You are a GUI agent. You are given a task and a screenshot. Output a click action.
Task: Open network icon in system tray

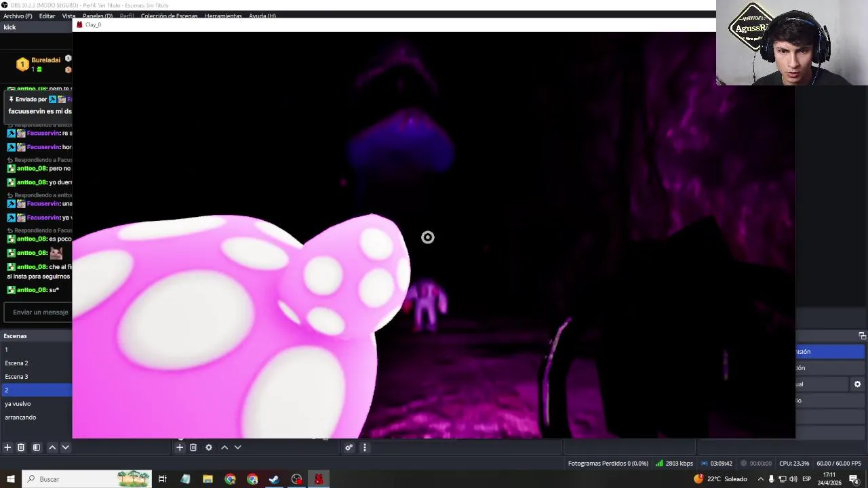782,479
